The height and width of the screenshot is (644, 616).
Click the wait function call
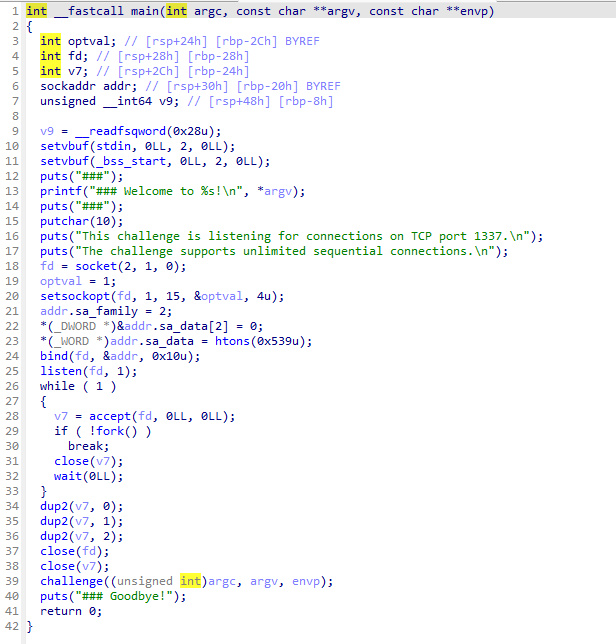point(68,476)
